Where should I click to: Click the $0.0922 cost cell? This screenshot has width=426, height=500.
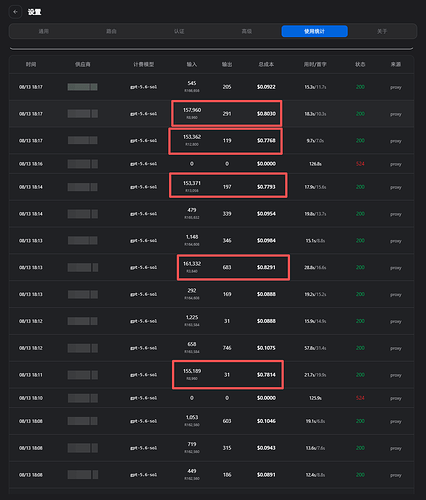tap(266, 87)
